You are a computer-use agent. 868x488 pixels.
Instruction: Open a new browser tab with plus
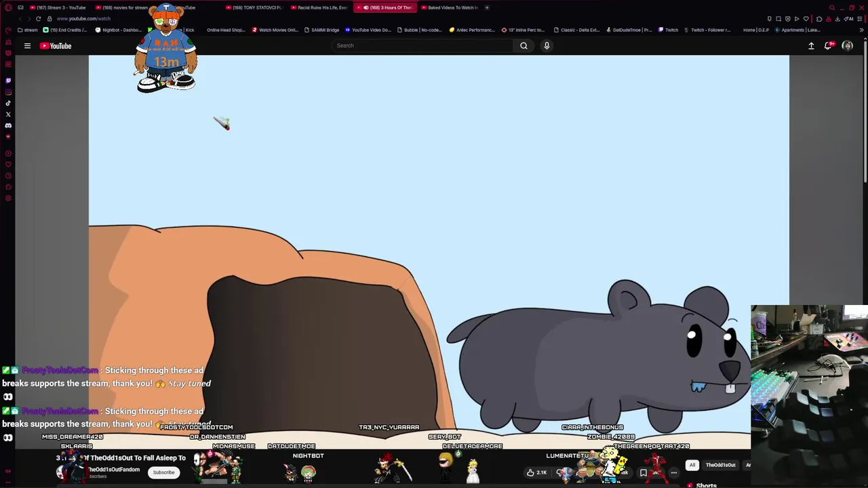[487, 7]
